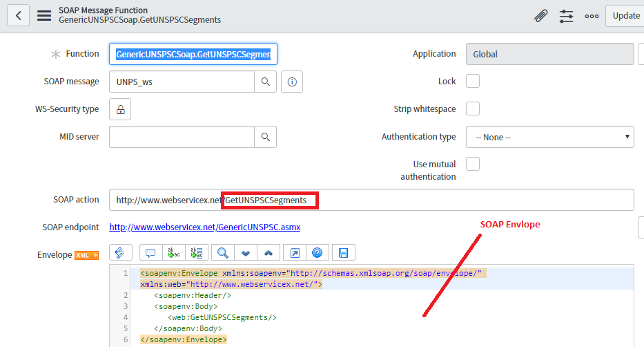
Task: Click the MID server lookup magnifier
Action: [x=265, y=137]
